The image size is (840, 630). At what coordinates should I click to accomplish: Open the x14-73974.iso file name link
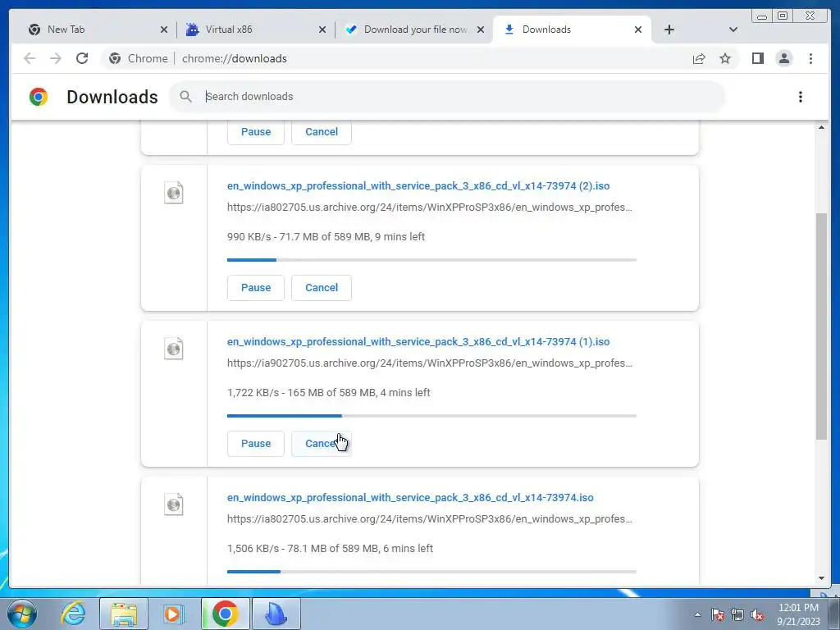pos(410,498)
